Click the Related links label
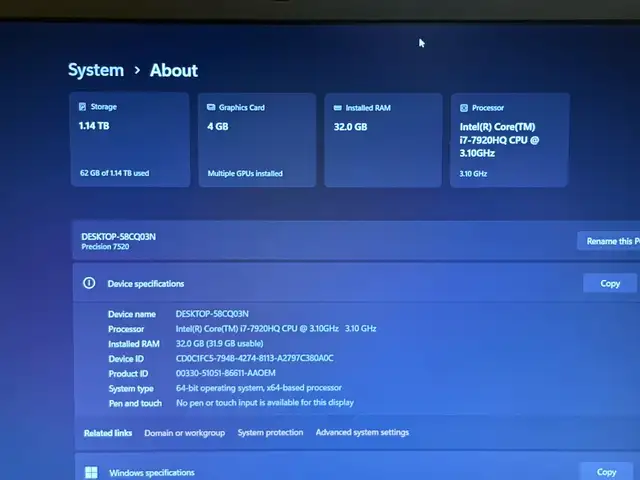Viewport: 640px width, 480px height. (x=108, y=433)
